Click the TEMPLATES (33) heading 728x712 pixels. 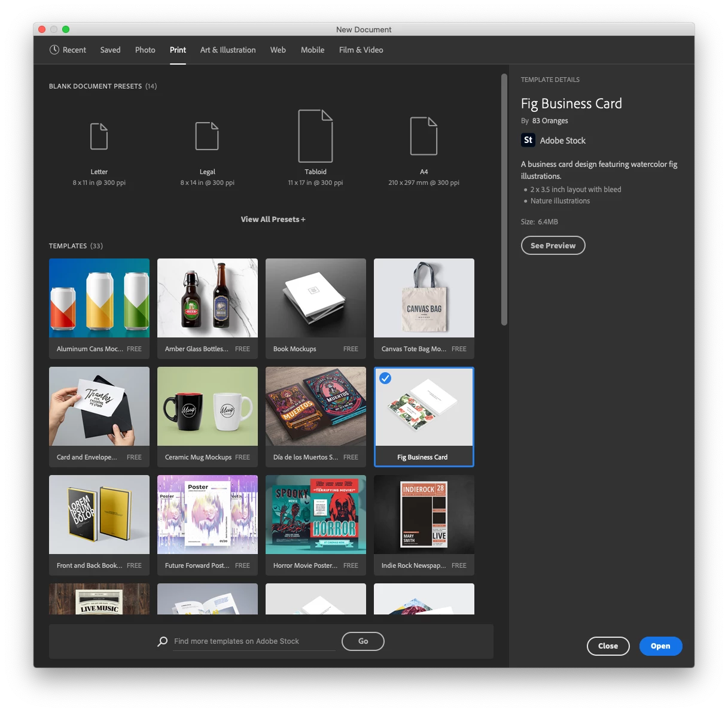pyautogui.click(x=76, y=246)
